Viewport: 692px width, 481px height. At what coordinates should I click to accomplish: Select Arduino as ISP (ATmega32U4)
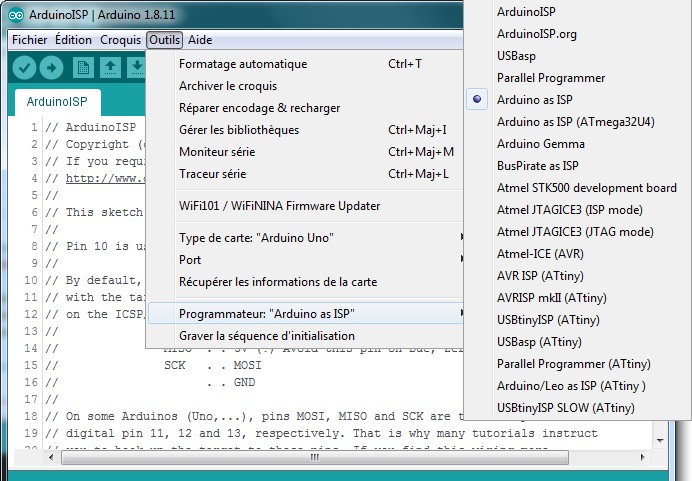[x=578, y=122]
